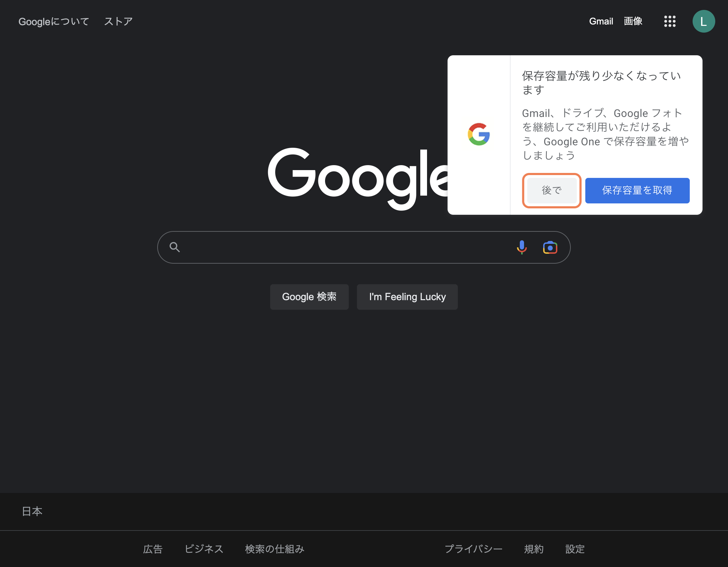Open the Googleについて link
The height and width of the screenshot is (567, 728).
[54, 22]
